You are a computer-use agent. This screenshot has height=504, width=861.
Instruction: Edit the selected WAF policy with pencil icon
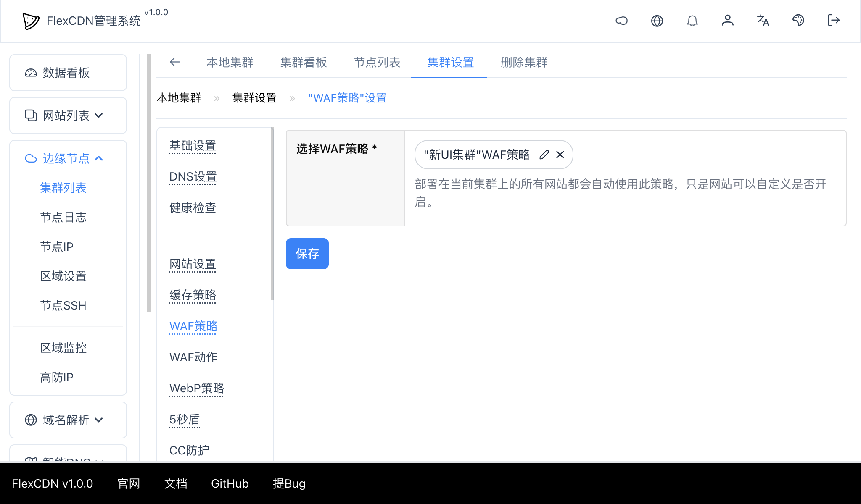click(x=544, y=155)
